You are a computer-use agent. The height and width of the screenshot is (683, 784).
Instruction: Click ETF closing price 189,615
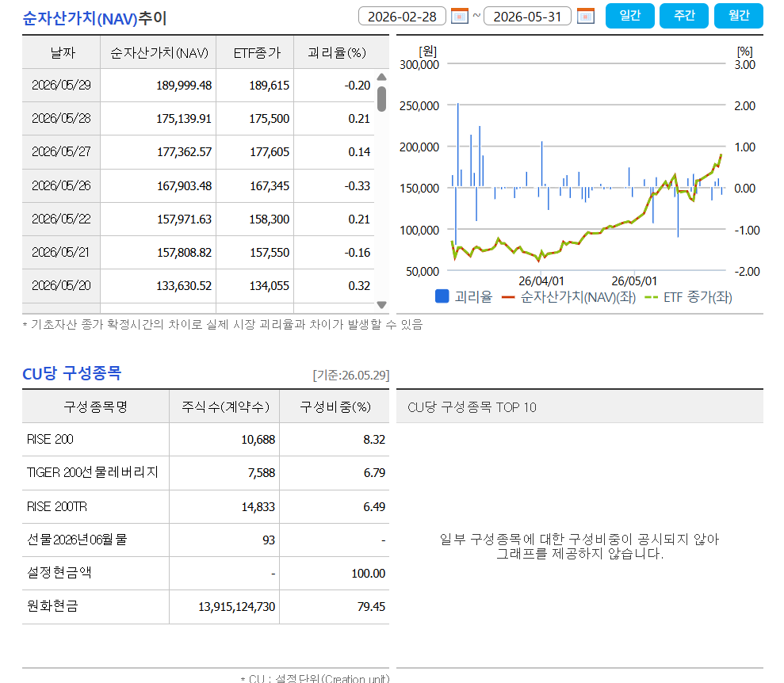coord(270,86)
